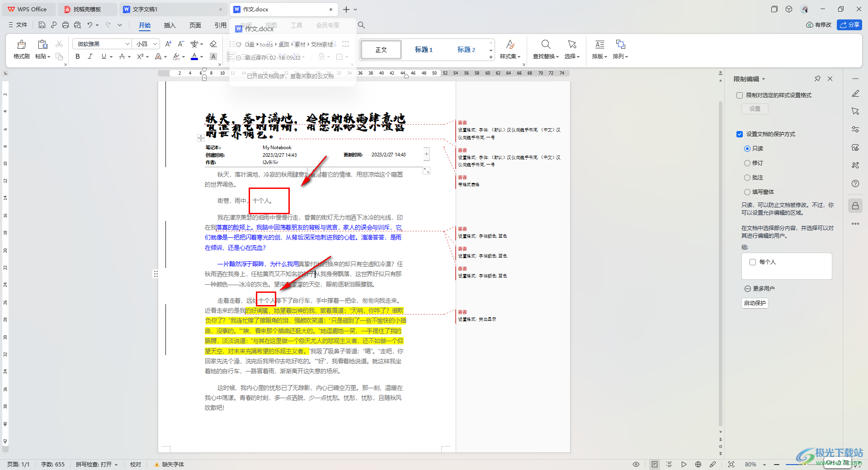The width and height of the screenshot is (868, 470).
Task: Pin the Restrict Editing panel
Action: (817, 79)
